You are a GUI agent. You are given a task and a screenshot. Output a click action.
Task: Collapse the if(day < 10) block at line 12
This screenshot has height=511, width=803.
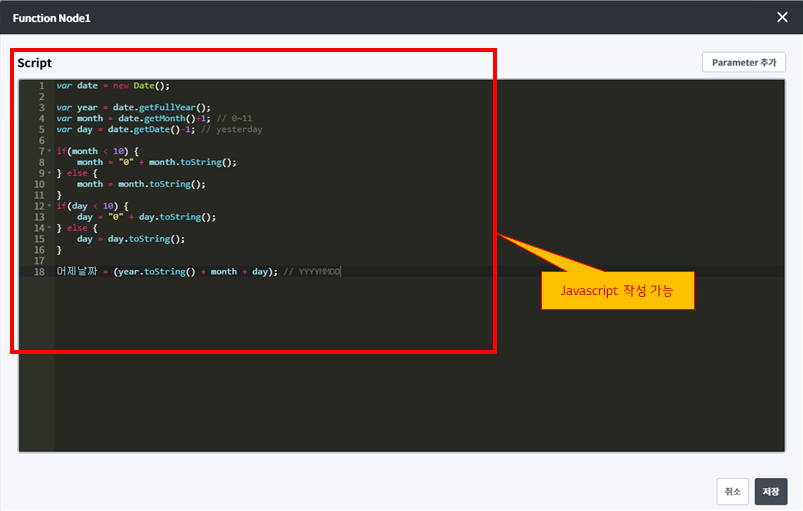pos(49,206)
